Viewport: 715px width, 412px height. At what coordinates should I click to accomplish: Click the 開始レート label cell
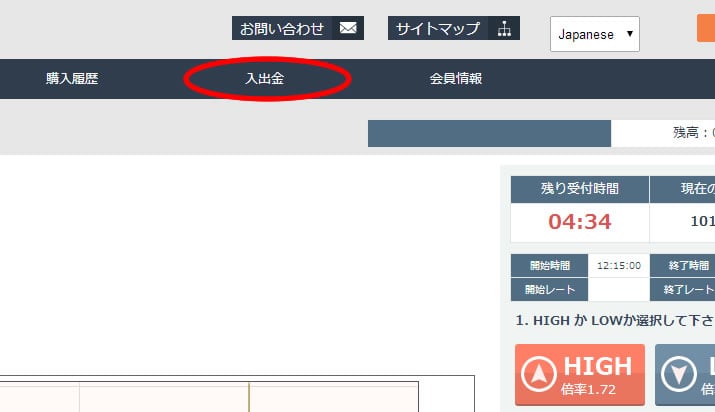[549, 289]
